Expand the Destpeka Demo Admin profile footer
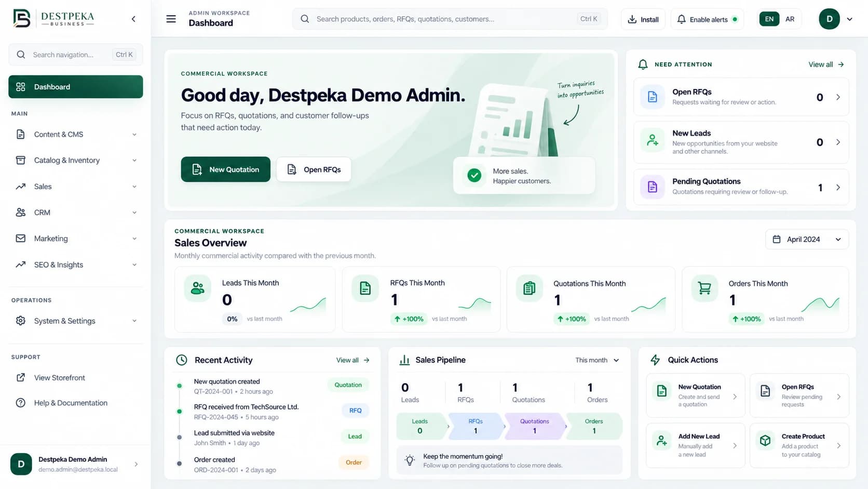868x489 pixels. [x=75, y=464]
